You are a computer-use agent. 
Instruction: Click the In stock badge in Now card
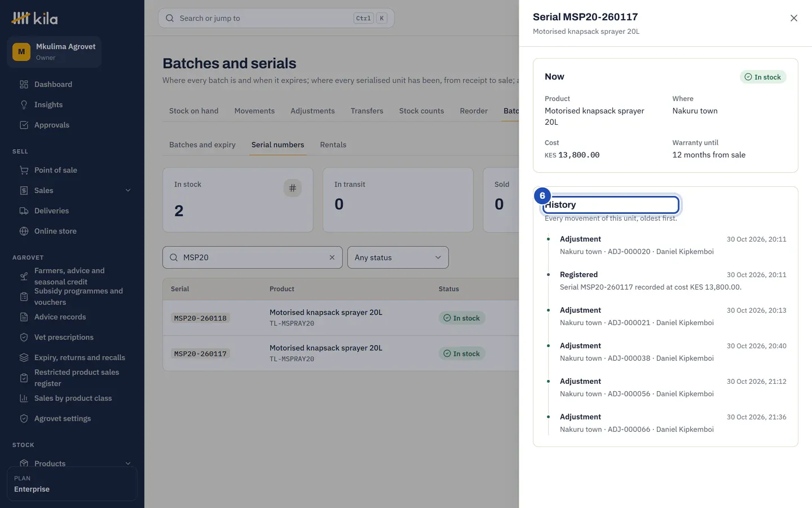pos(763,77)
